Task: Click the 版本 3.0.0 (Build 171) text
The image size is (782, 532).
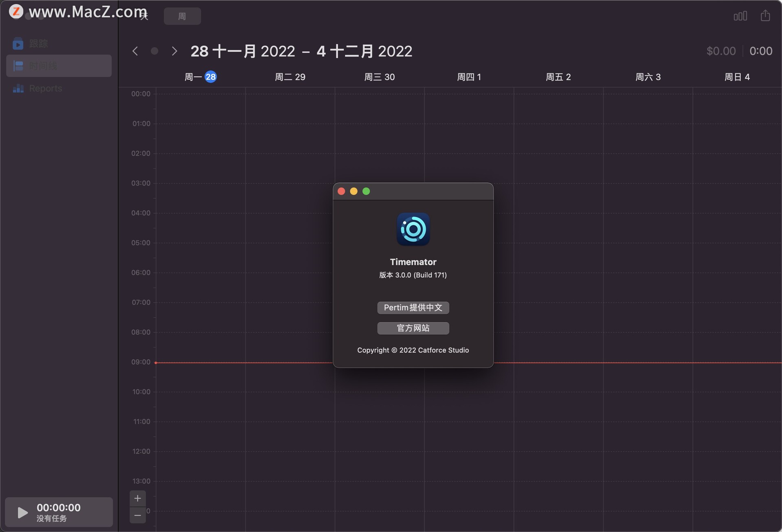Action: (413, 275)
